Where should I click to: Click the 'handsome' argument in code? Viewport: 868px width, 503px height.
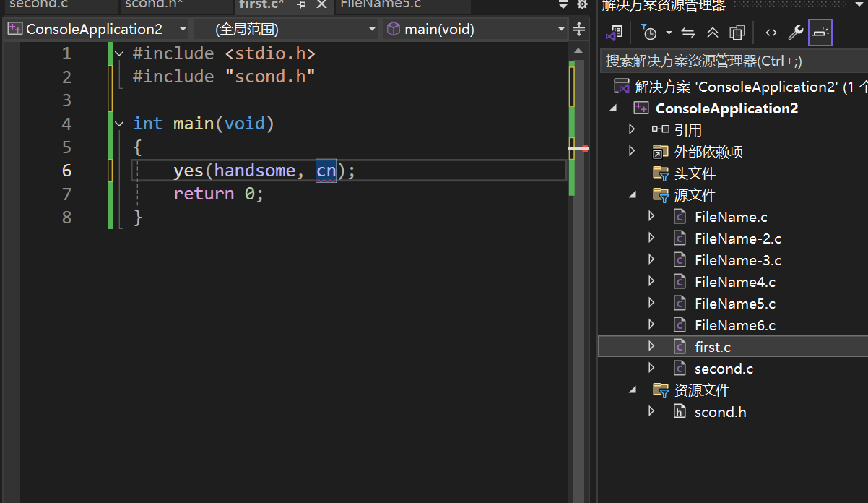[255, 171]
